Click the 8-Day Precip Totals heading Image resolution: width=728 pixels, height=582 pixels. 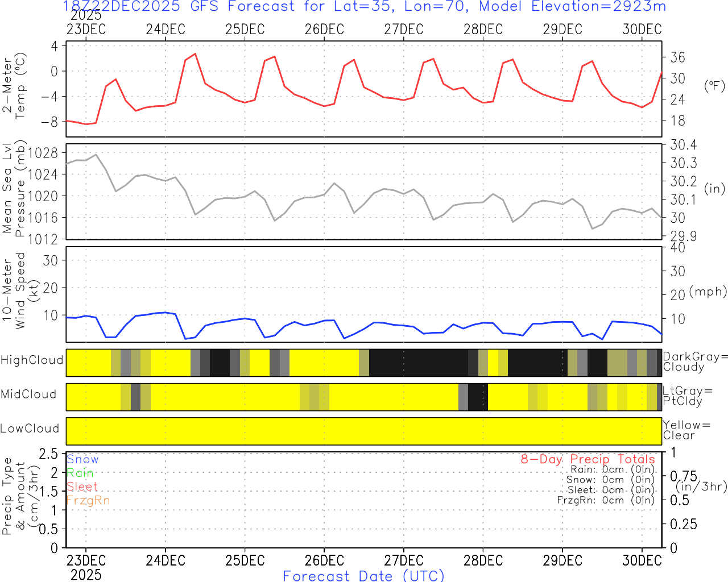coord(588,459)
